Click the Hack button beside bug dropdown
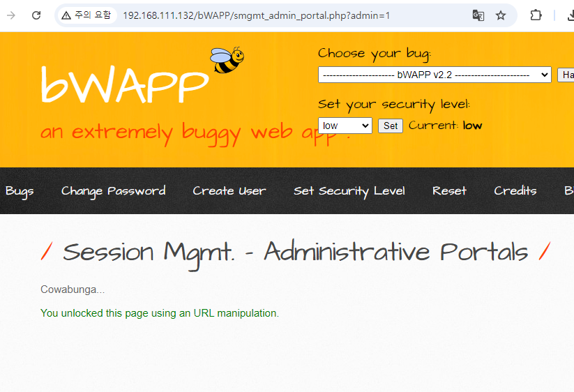The width and height of the screenshot is (574, 392). point(566,75)
